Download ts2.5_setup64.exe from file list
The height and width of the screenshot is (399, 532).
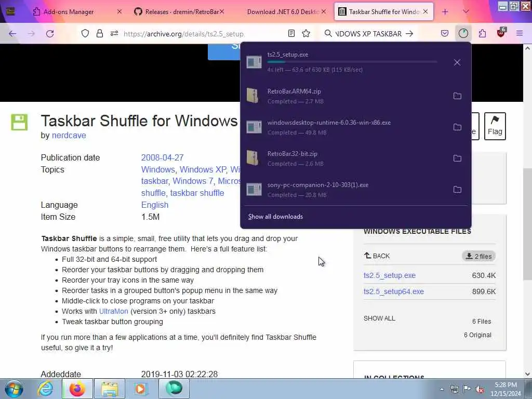[x=394, y=291]
